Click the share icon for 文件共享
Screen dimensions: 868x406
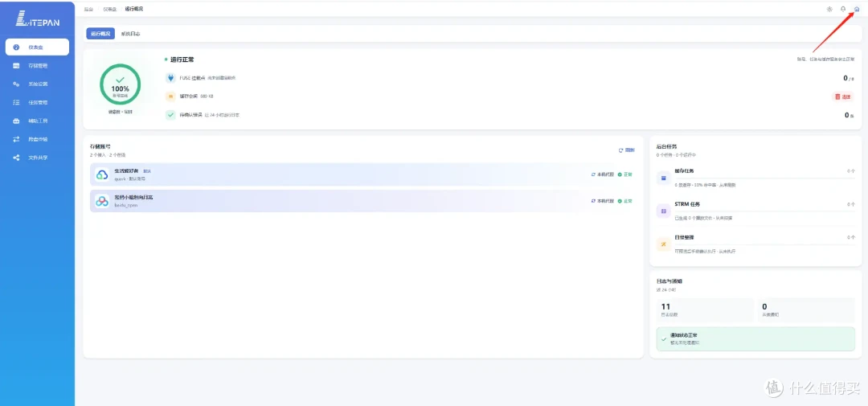click(x=16, y=158)
